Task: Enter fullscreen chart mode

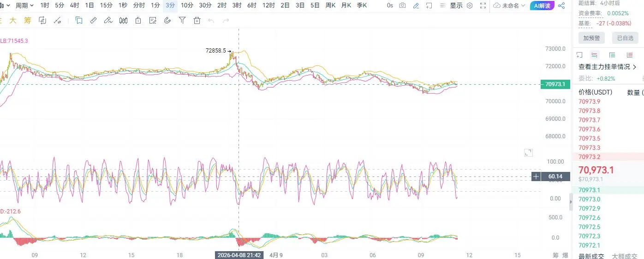Action: tap(483, 6)
